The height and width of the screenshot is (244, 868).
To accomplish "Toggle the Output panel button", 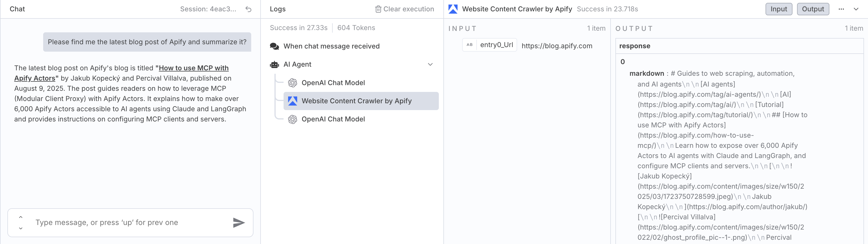I will tap(813, 9).
